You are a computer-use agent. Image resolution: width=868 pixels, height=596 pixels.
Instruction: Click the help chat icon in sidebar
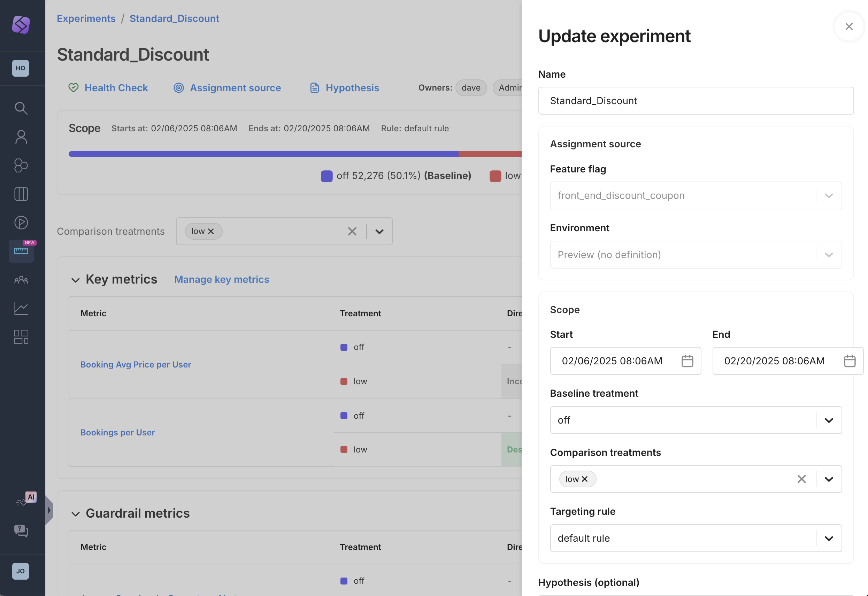tap(21, 531)
